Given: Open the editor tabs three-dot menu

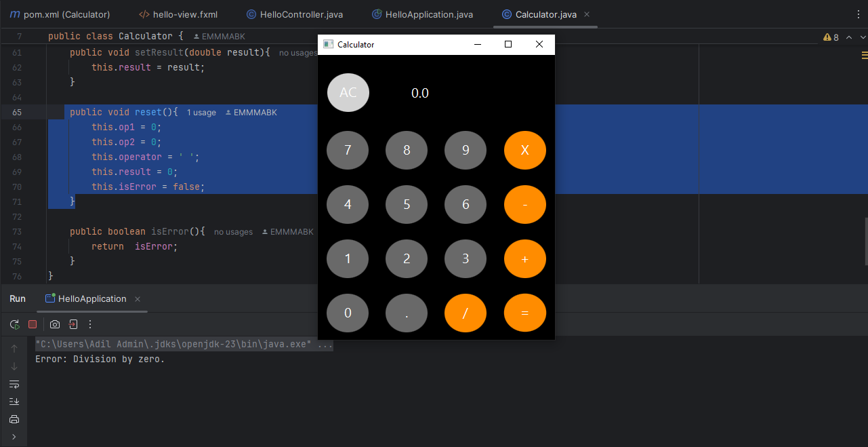Looking at the screenshot, I should pos(859,14).
